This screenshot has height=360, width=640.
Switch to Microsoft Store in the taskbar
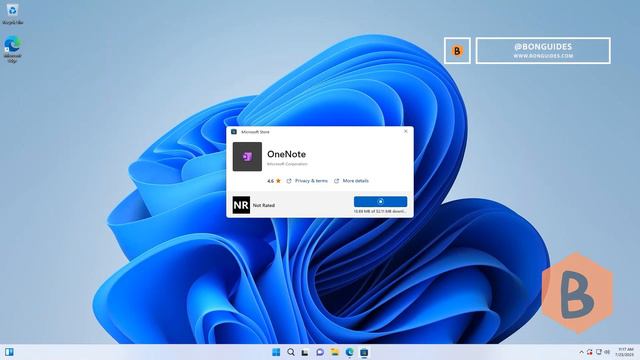click(364, 352)
